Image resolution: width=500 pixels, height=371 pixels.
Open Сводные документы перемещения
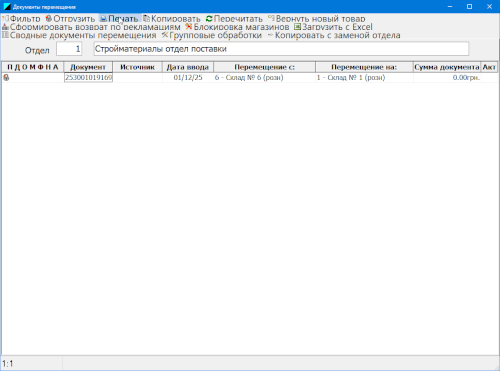[79, 35]
